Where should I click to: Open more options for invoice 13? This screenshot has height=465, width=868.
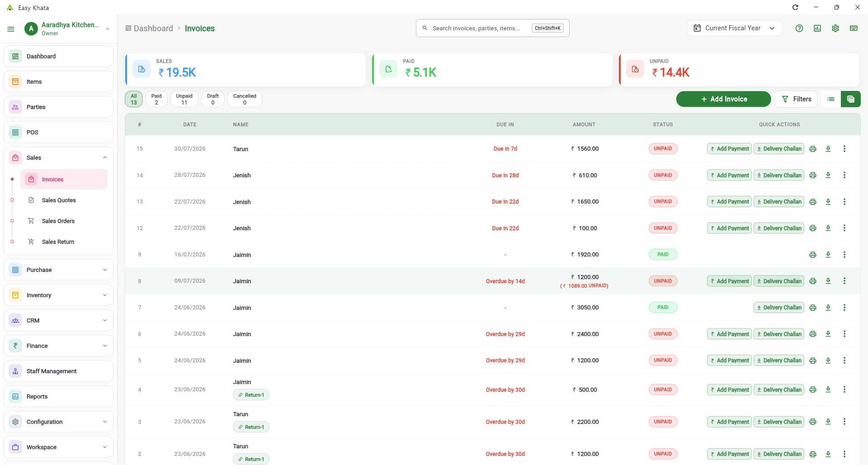coord(844,202)
